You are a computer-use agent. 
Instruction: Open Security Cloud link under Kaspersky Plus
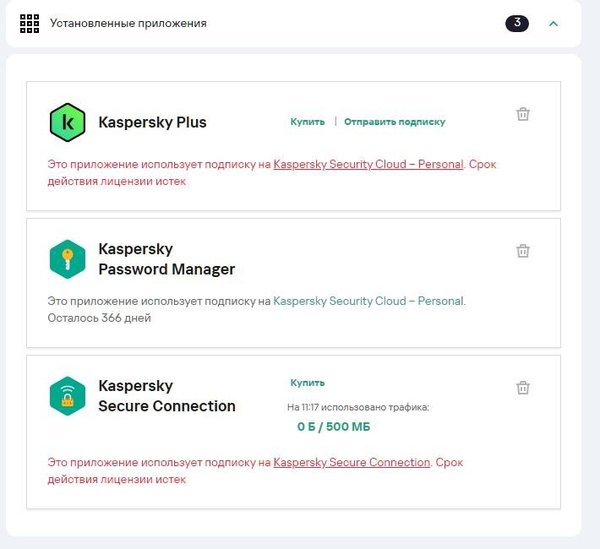[368, 164]
